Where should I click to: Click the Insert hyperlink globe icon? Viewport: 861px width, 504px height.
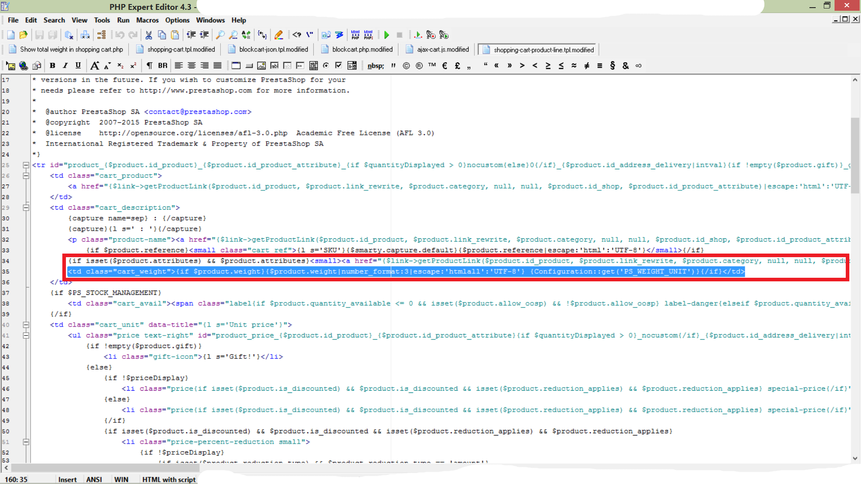pyautogui.click(x=24, y=66)
